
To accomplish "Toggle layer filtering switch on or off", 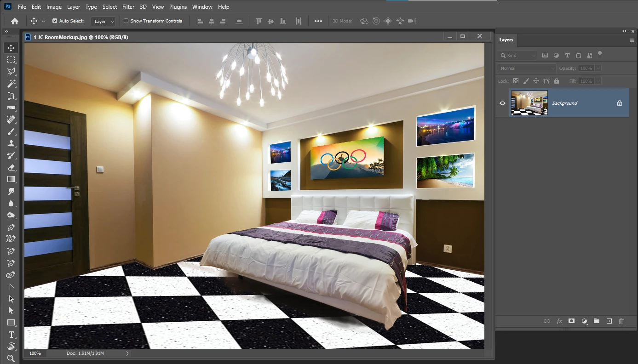I will click(x=600, y=54).
